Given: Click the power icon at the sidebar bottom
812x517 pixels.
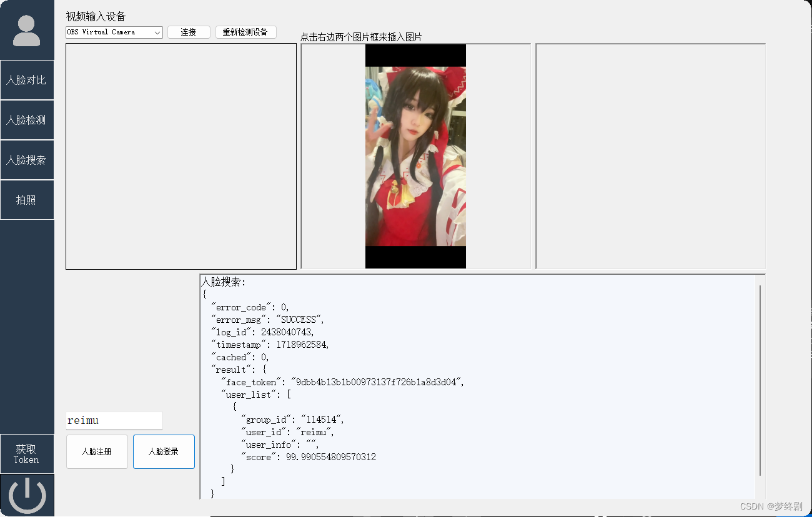Looking at the screenshot, I should pyautogui.click(x=27, y=495).
